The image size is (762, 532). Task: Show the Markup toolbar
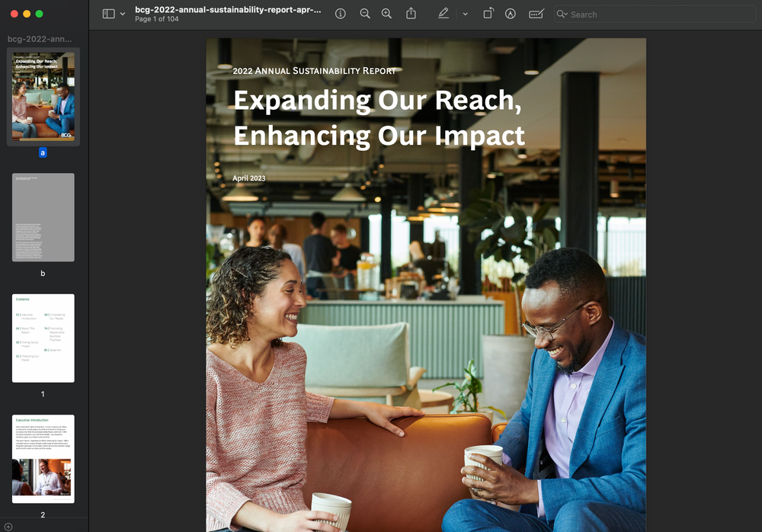pyautogui.click(x=511, y=14)
